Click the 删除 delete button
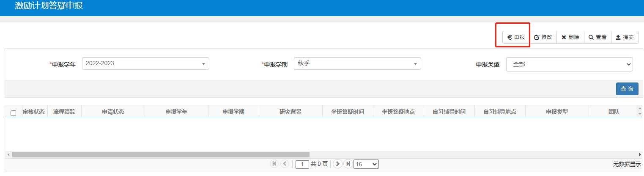Image resolution: width=644 pixels, height=176 pixels. [570, 37]
